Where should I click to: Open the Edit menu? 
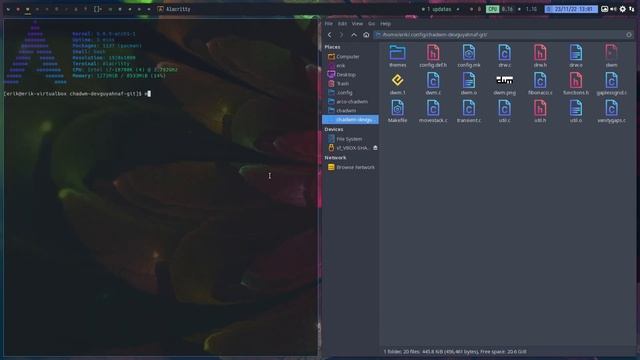pos(342,24)
